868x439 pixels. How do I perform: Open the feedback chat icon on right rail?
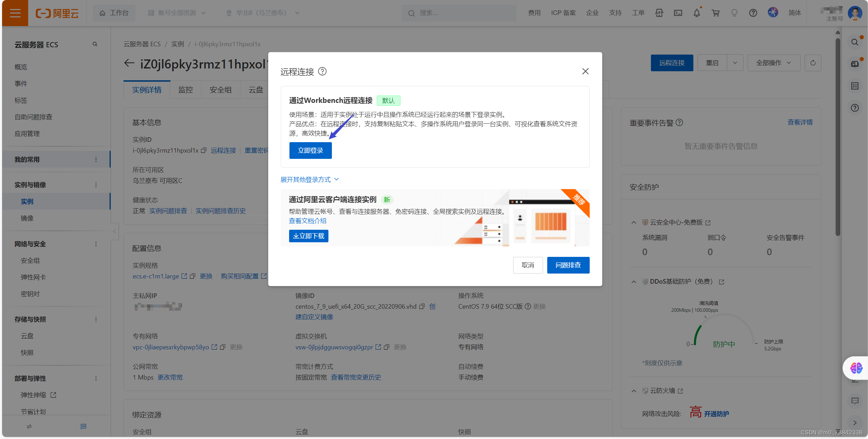854,401
